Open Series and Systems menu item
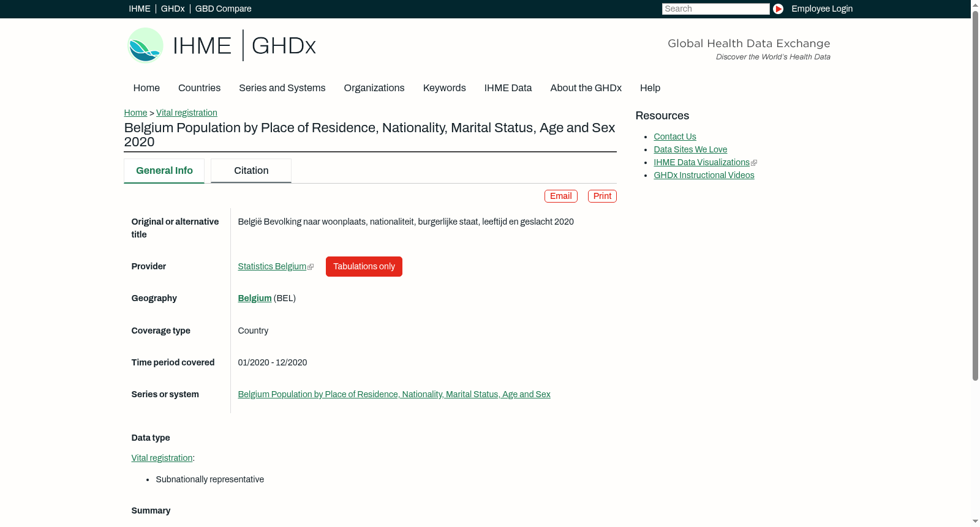 pyautogui.click(x=282, y=88)
